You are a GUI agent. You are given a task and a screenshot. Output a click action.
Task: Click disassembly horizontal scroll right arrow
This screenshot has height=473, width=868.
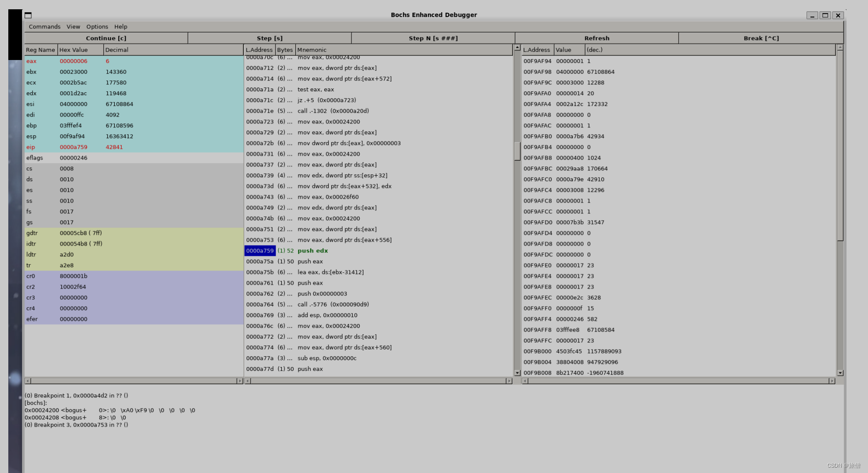(509, 381)
